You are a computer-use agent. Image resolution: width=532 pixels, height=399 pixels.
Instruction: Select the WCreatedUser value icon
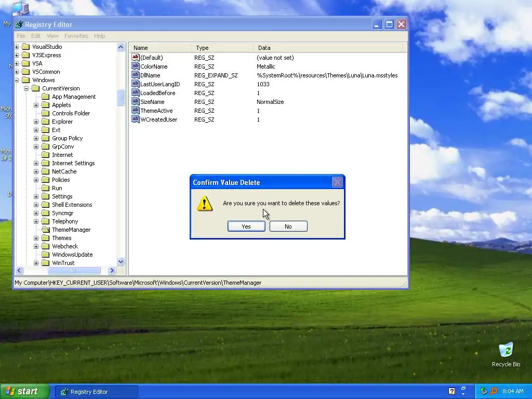click(136, 119)
